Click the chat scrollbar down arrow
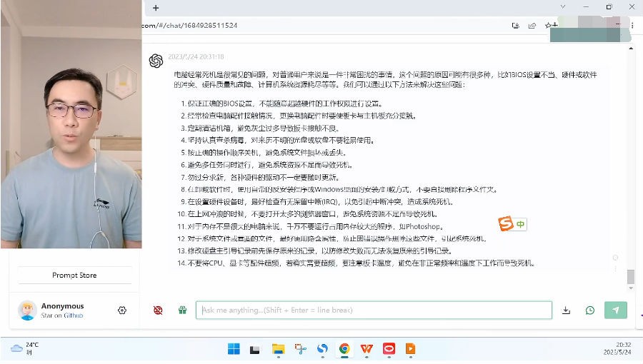The image size is (643, 364). (x=631, y=288)
